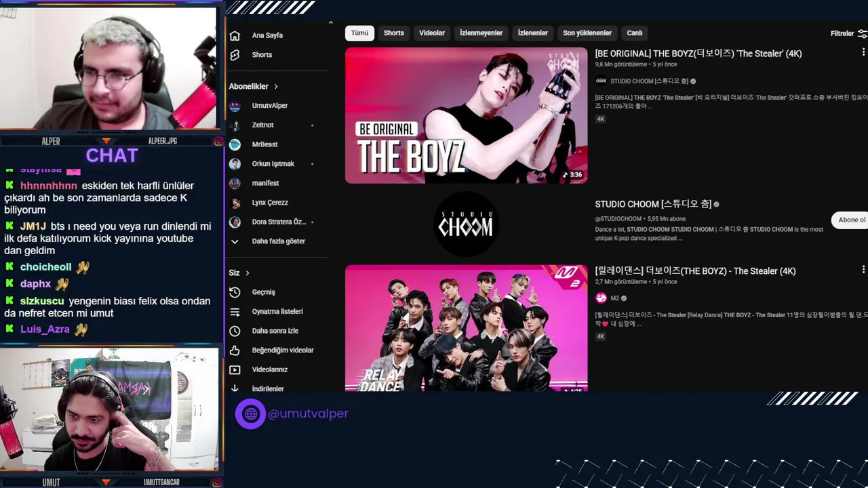Click chat username JM1J
This screenshot has height=488, width=868.
click(x=33, y=226)
